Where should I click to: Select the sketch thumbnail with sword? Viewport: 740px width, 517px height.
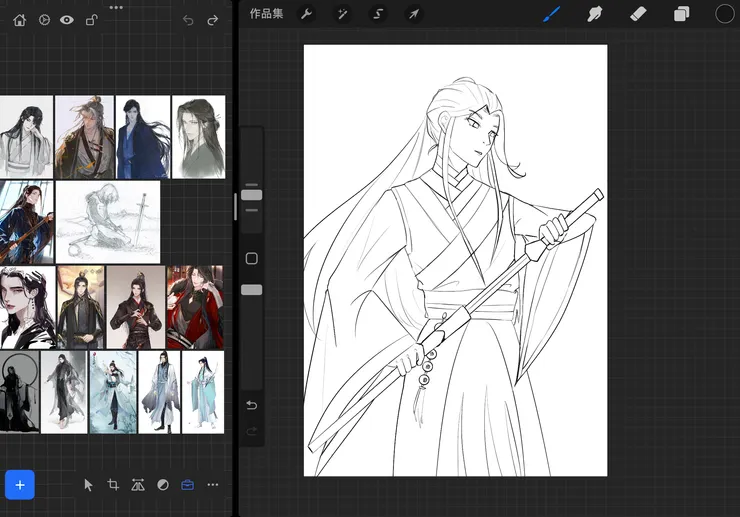coord(108,221)
